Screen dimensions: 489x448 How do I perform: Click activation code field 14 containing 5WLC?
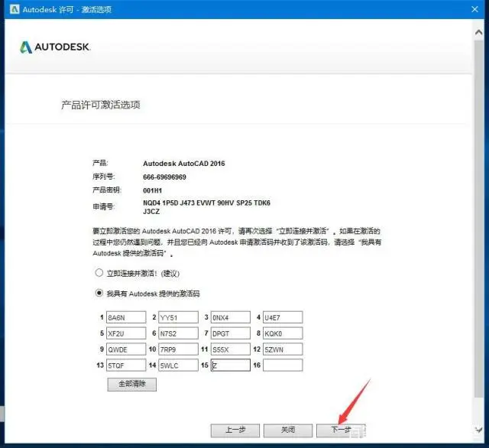click(178, 365)
